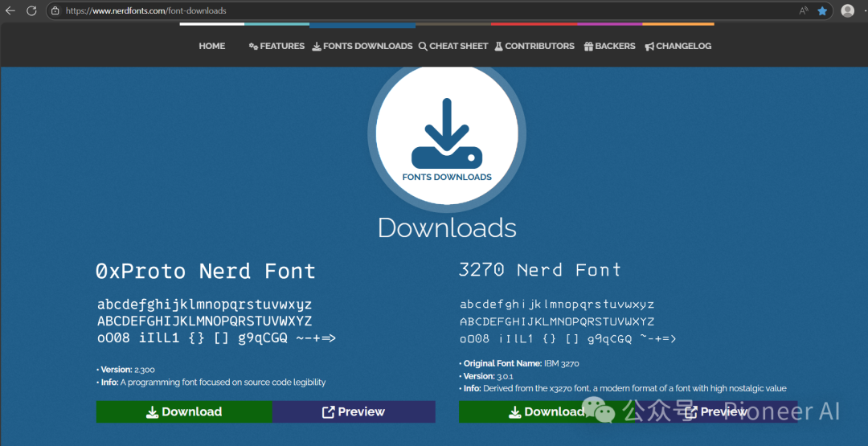
Task: Reload the page with the refresh icon
Action: point(31,10)
